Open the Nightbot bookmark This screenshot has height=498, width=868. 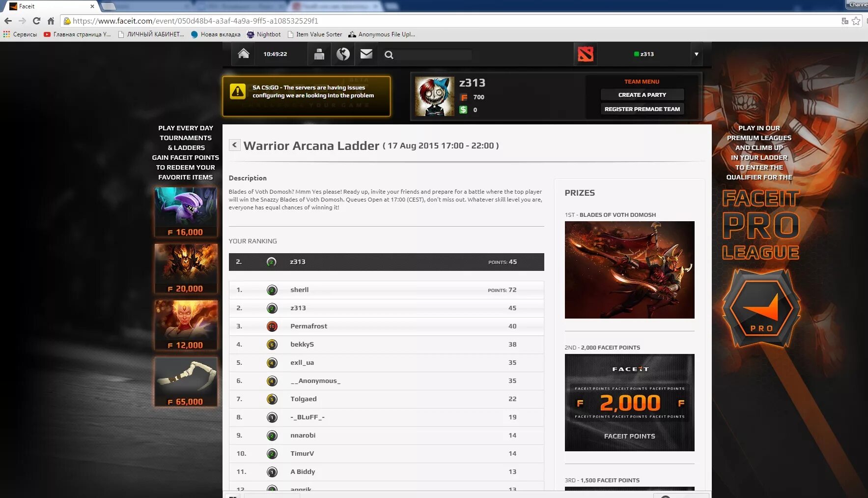[264, 34]
